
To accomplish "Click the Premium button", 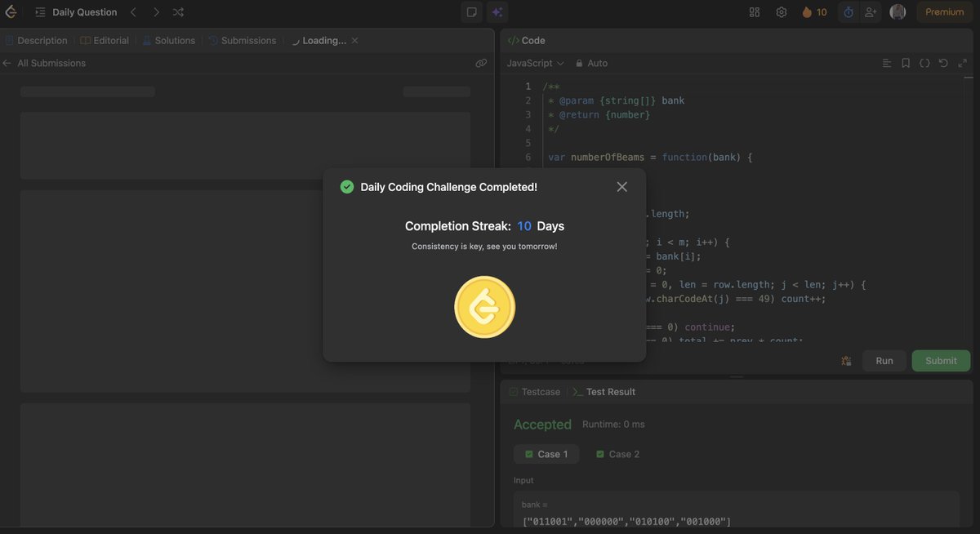I will pyautogui.click(x=945, y=12).
